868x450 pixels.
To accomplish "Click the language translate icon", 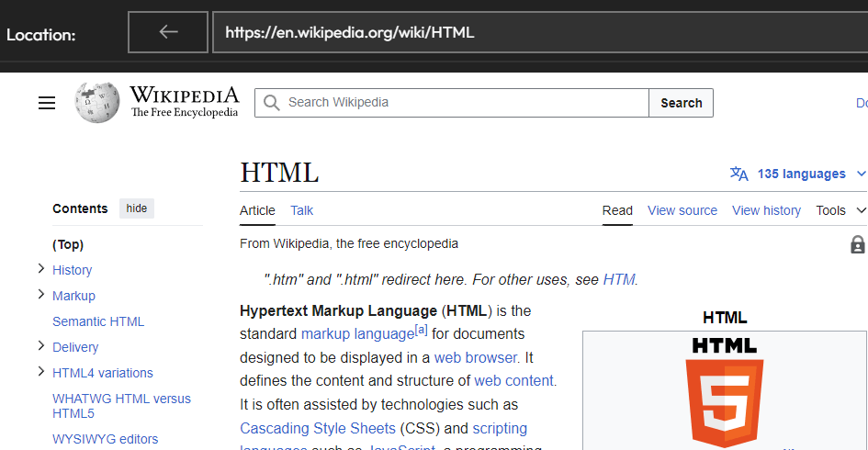I will 739,174.
